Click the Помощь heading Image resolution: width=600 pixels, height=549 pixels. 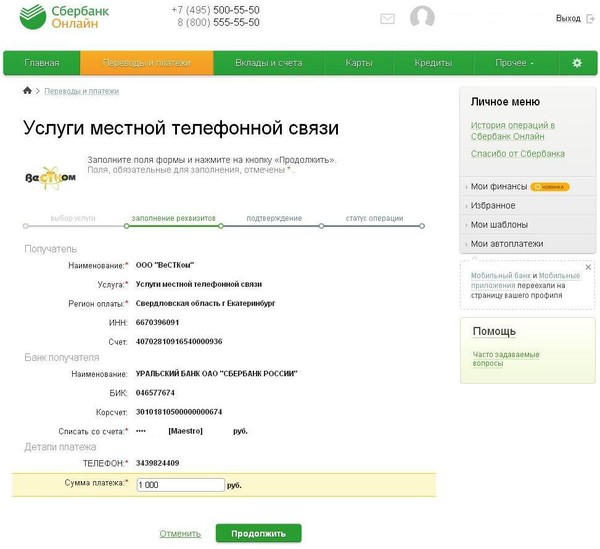click(494, 331)
